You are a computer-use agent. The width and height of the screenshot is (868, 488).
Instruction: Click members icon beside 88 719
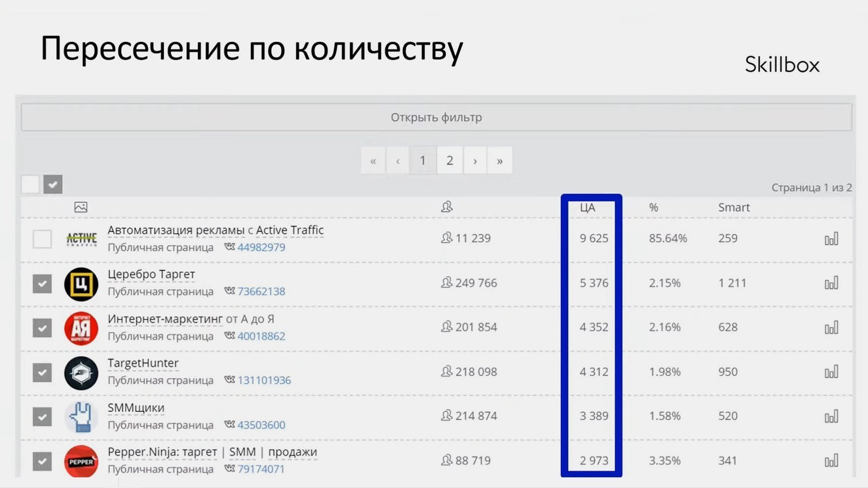pyautogui.click(x=446, y=460)
